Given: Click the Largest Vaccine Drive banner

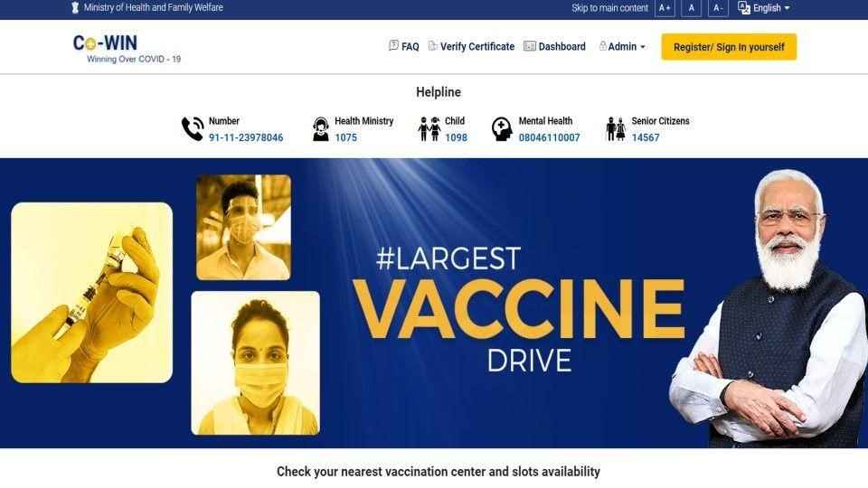Looking at the screenshot, I should click(x=434, y=304).
